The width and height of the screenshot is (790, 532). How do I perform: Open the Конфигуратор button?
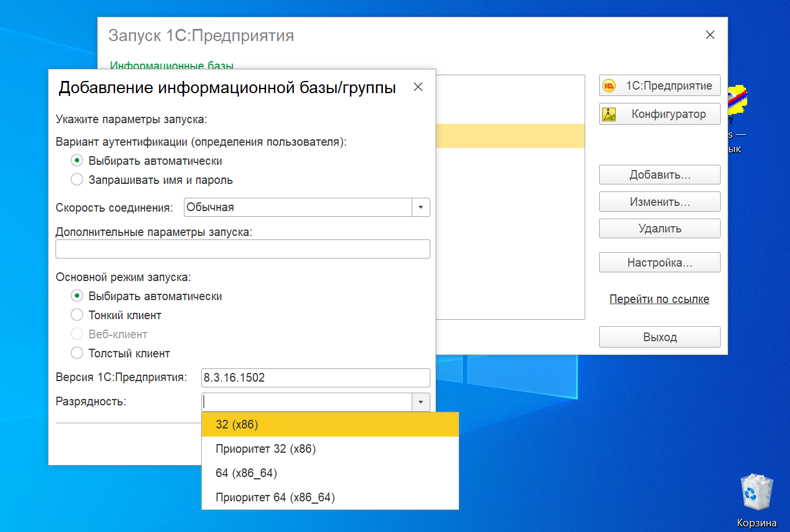[659, 114]
